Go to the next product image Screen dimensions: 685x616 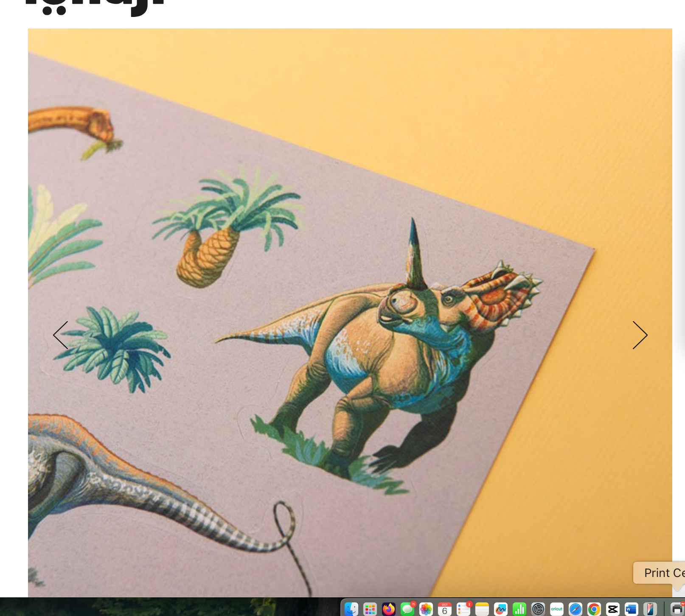(640, 335)
